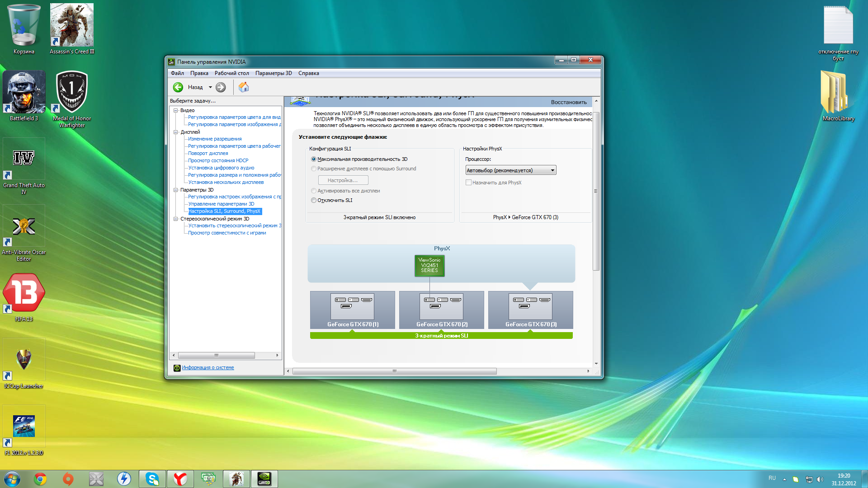Screen dimensions: 868x488
Task: Open the отключение гпу буст text file
Action: 839,33
